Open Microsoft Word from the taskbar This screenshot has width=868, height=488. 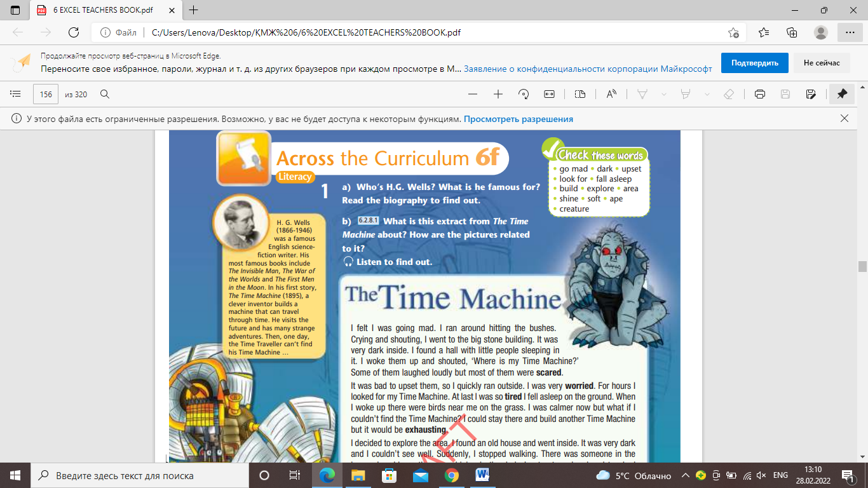point(482,475)
